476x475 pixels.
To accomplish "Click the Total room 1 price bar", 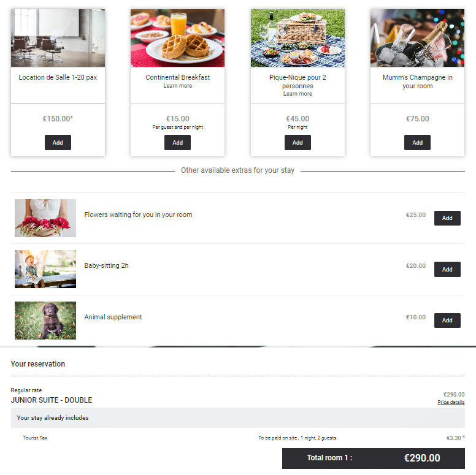I will [x=374, y=458].
